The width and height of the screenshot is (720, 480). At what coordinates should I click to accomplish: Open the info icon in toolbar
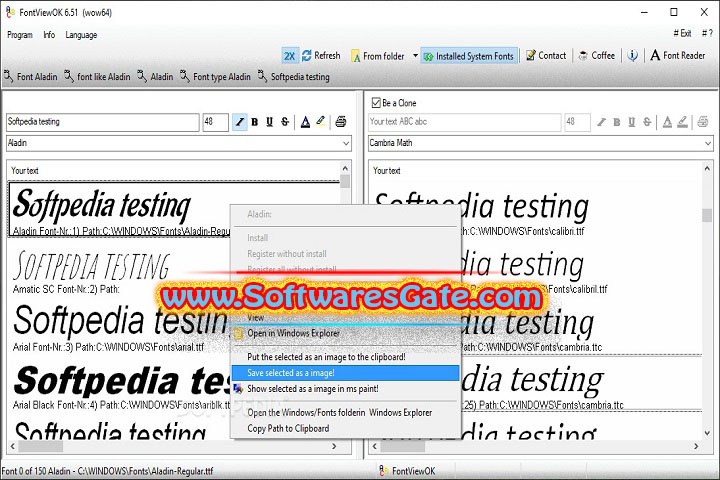tap(633, 56)
